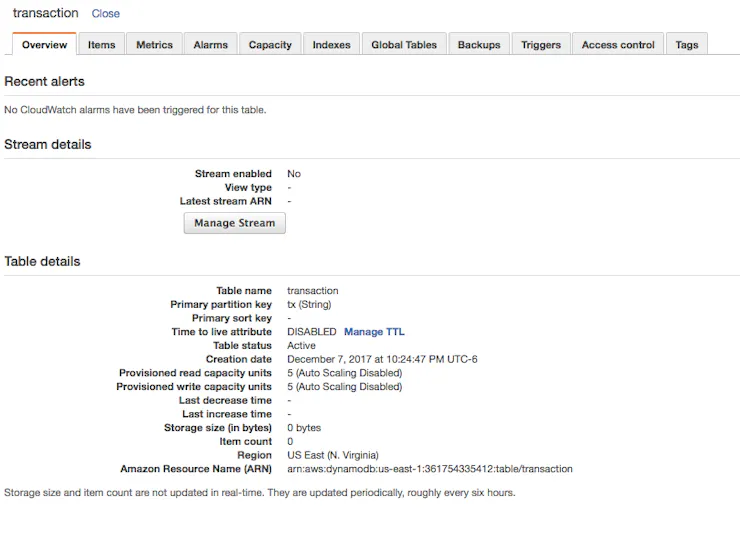The image size is (740, 540).
Task: Open the Global Tables tab
Action: click(x=404, y=44)
